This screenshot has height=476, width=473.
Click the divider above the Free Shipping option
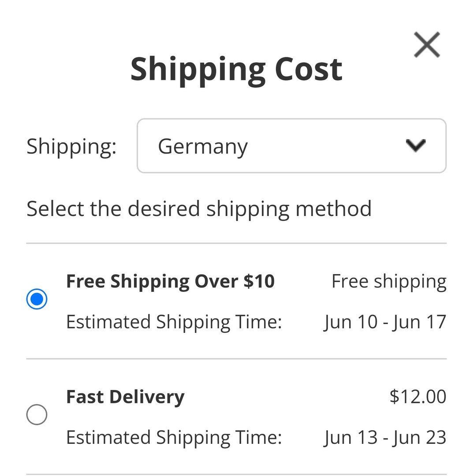pyautogui.click(x=236, y=243)
